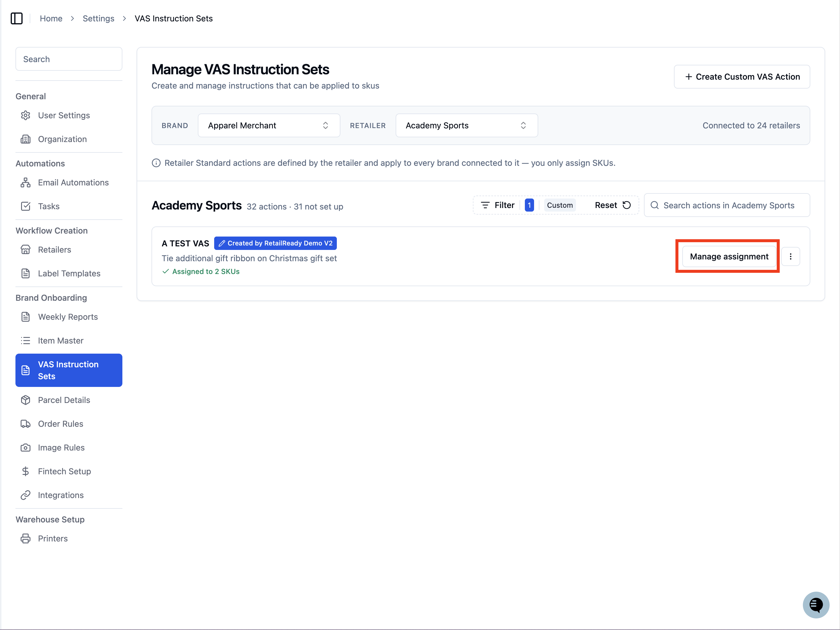Image resolution: width=840 pixels, height=630 pixels.
Task: Reset the applied filters
Action: click(613, 205)
